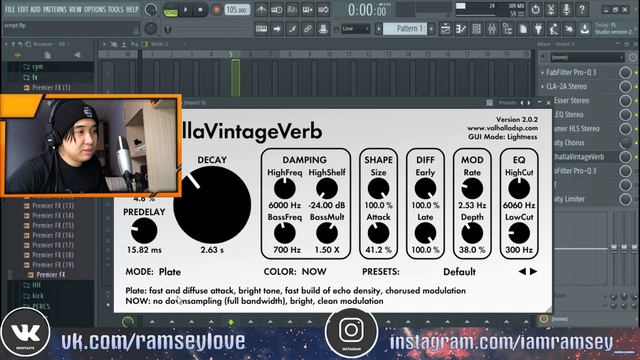Open the Playlist view icon
640x360 pixels.
point(445,29)
